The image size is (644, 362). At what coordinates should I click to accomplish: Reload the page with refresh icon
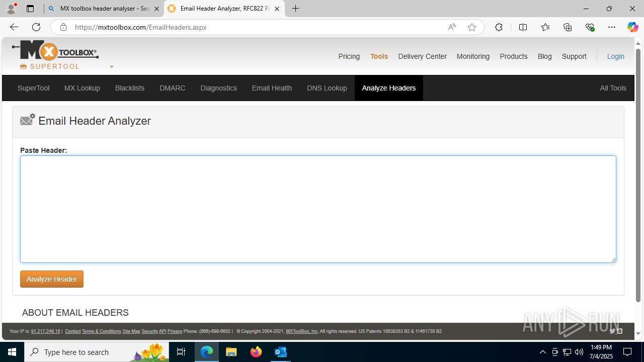click(36, 27)
